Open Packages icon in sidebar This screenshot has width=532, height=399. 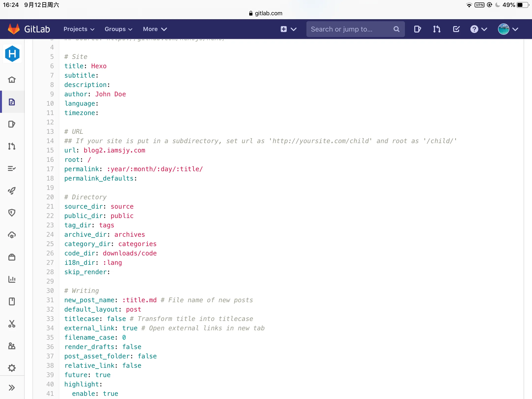[12, 257]
